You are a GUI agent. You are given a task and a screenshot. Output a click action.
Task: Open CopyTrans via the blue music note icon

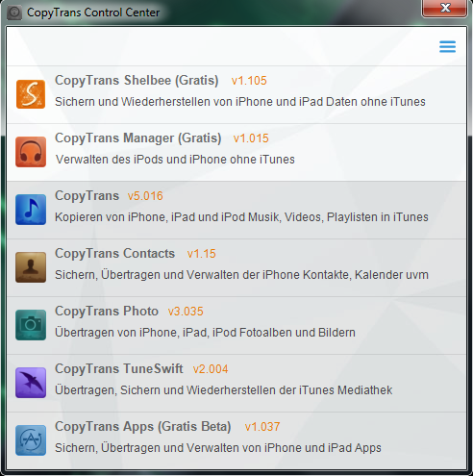[x=31, y=210]
